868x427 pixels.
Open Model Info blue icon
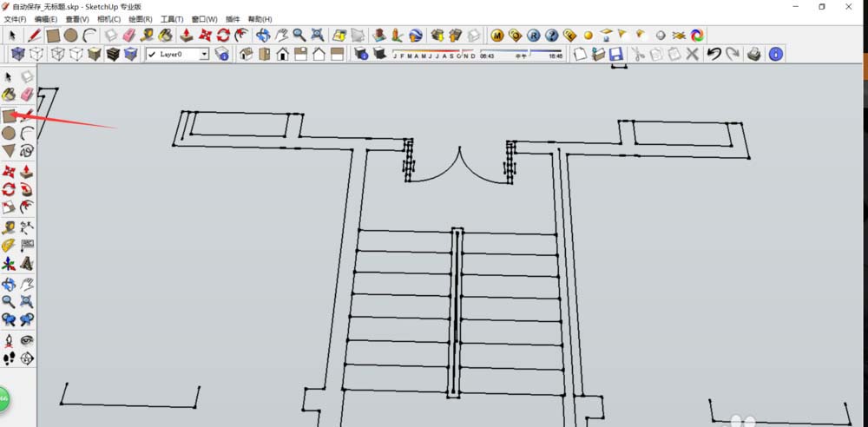pos(776,54)
